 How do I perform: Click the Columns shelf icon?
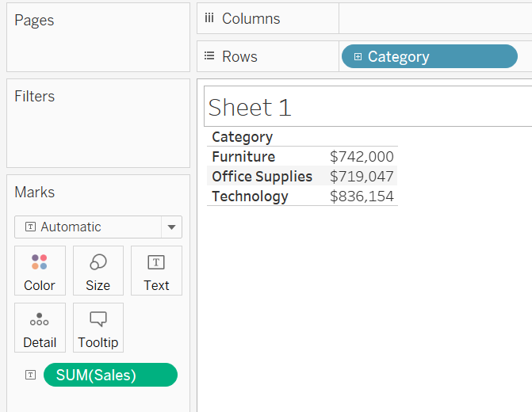coord(209,18)
